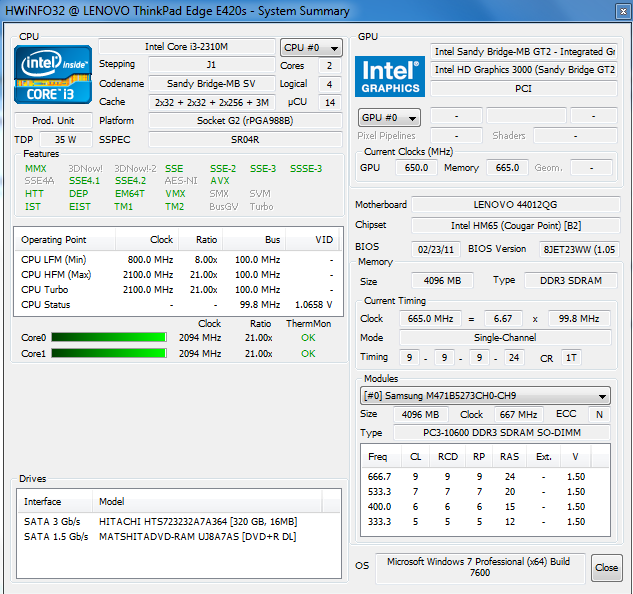
Task: Select the HITACHI HTS723232A7A364 drive row
Action: click(179, 521)
